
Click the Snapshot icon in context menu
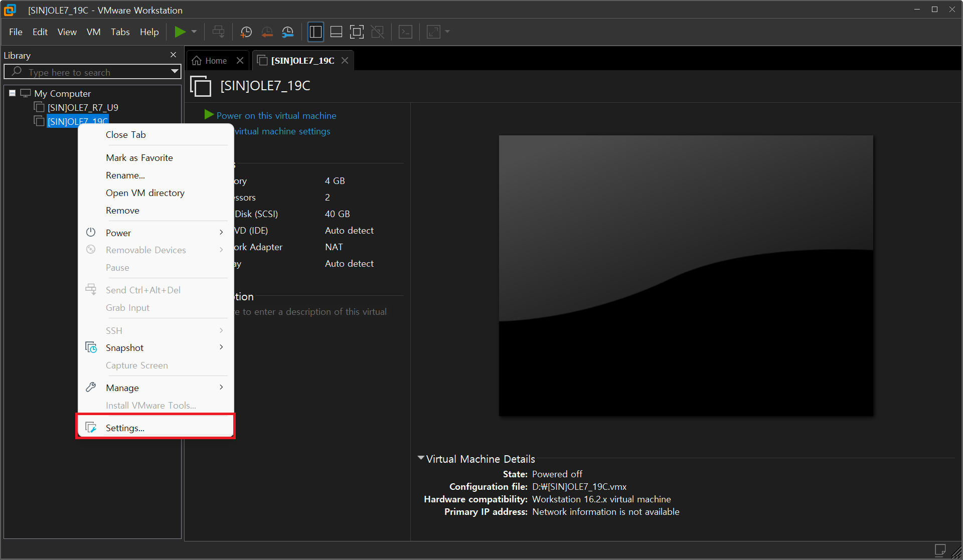click(x=91, y=347)
